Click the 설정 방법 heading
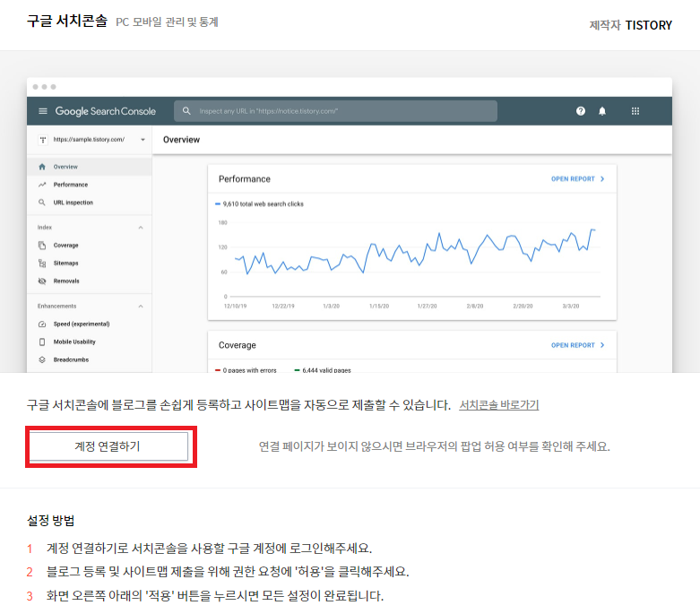The image size is (700, 614). pos(50,520)
